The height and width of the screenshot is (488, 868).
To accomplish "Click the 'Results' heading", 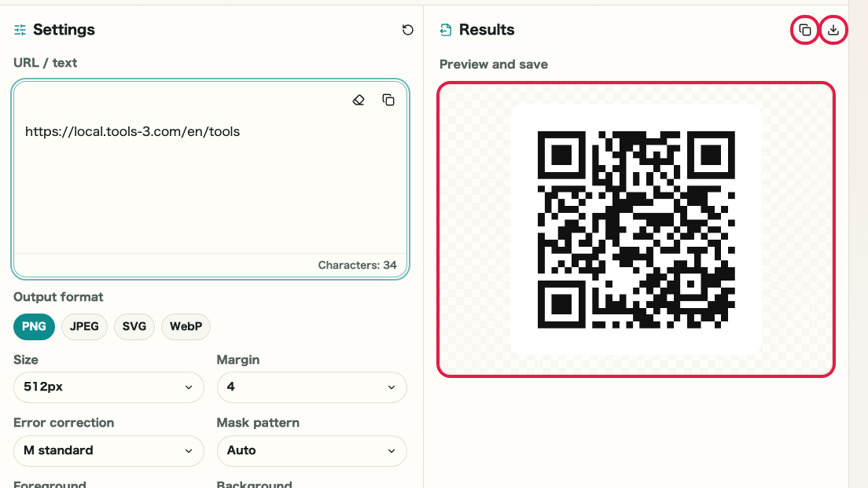I will pyautogui.click(x=487, y=30).
